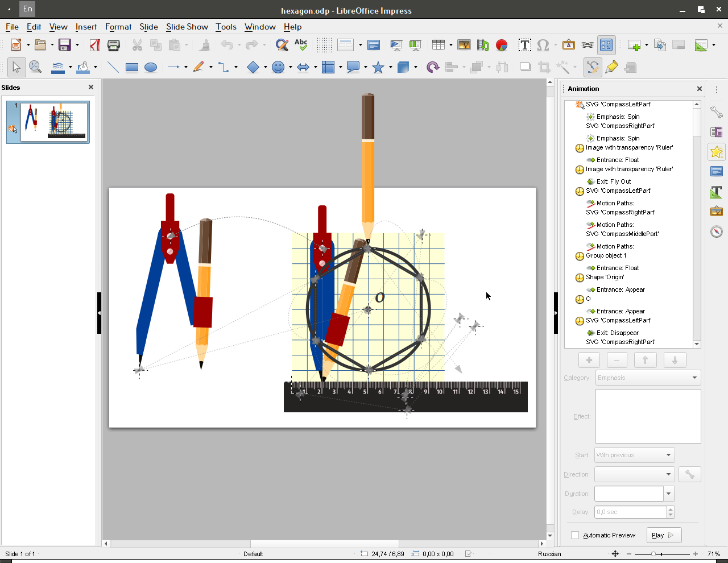The image size is (728, 563).
Task: Select the Ellipse tool
Action: [151, 67]
